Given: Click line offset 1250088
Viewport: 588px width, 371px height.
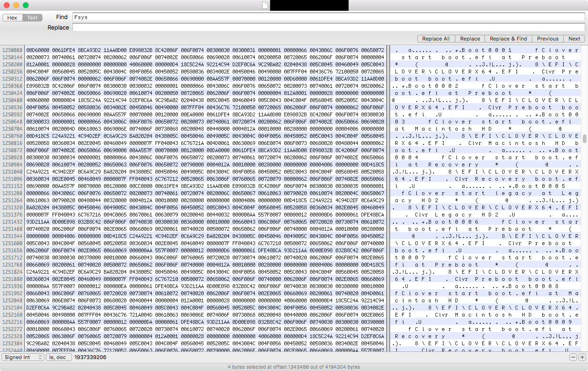Looking at the screenshot, I should click(12, 50).
